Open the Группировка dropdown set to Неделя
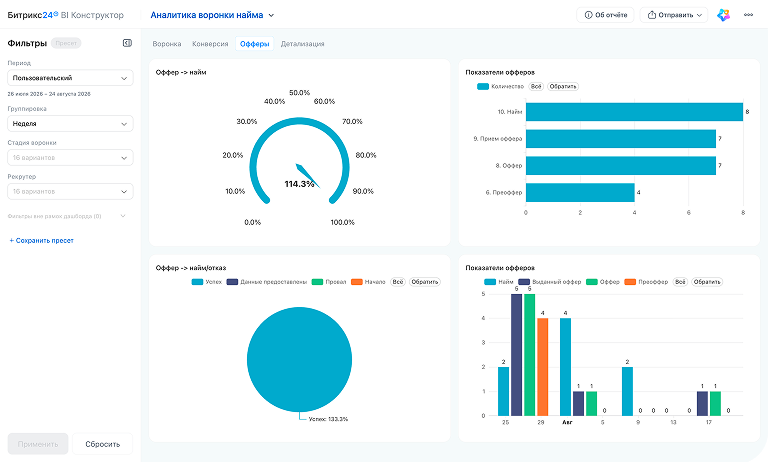The width and height of the screenshot is (768, 464). point(71,124)
